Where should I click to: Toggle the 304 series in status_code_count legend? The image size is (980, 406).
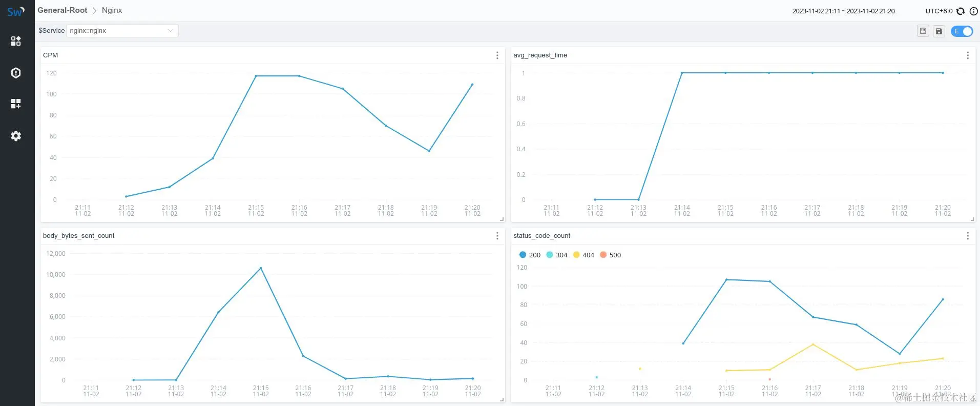[557, 255]
